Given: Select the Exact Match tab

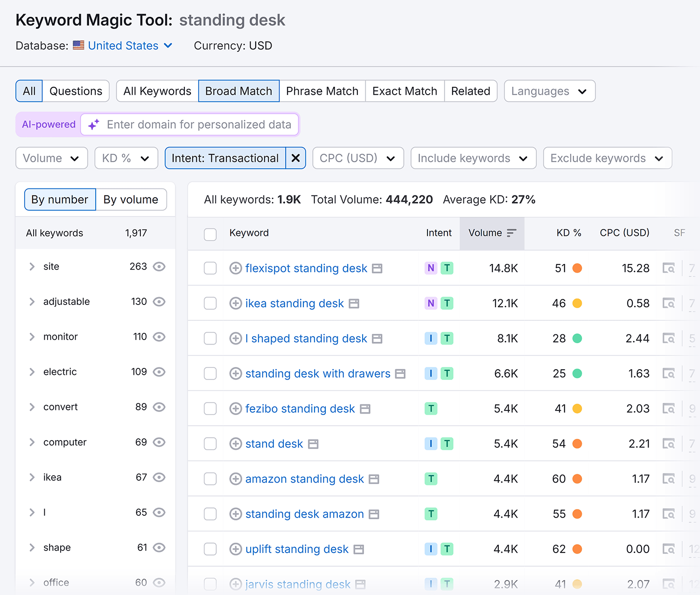Looking at the screenshot, I should (x=405, y=91).
